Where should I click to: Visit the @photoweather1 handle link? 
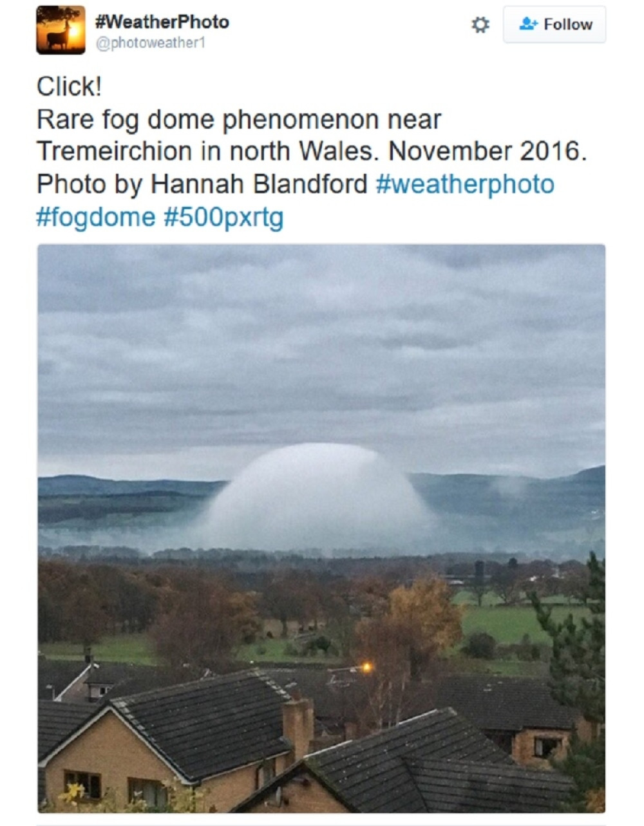tap(149, 44)
